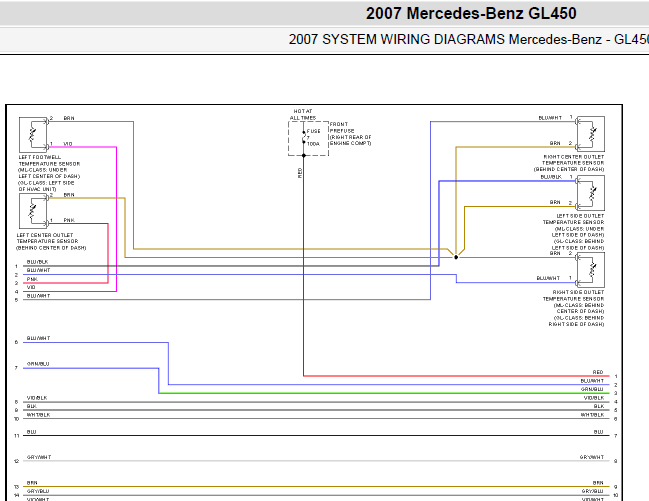Viewport: 649px width, 501px height.
Task: Select the GRY/WHT label at left pin 12
Action: (39, 457)
